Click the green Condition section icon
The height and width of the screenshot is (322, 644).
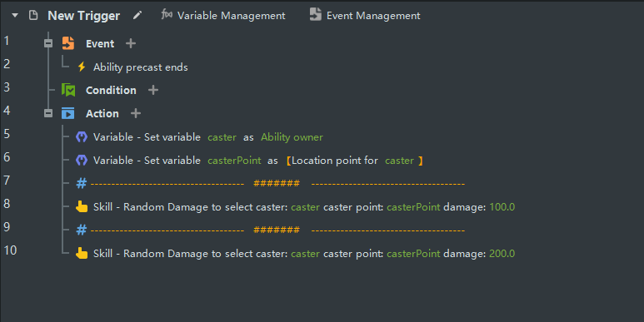68,90
